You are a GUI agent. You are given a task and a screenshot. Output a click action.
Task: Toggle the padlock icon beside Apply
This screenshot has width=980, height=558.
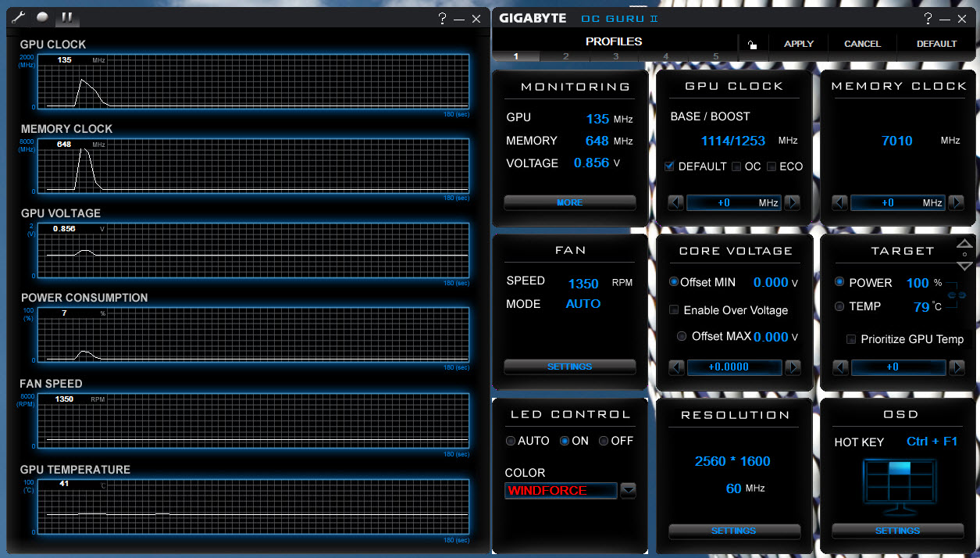tap(752, 45)
